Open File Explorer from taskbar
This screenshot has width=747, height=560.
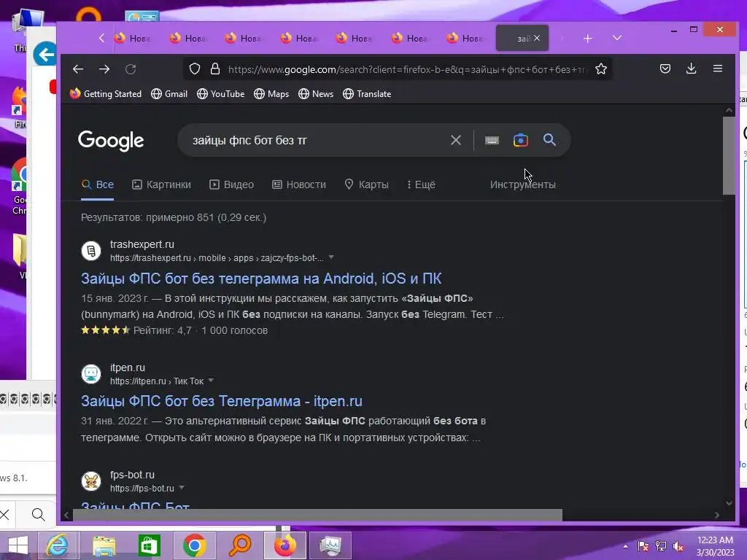(x=104, y=545)
